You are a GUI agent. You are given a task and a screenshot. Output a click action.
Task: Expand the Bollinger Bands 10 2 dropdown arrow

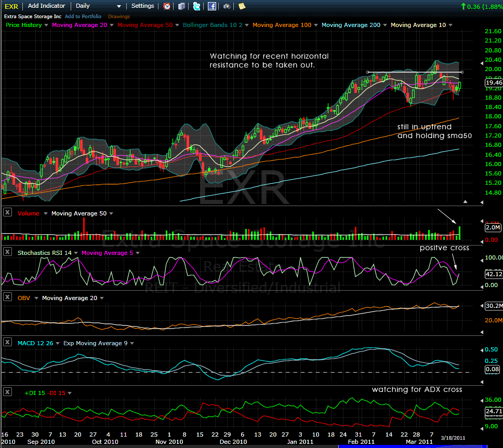[247, 25]
